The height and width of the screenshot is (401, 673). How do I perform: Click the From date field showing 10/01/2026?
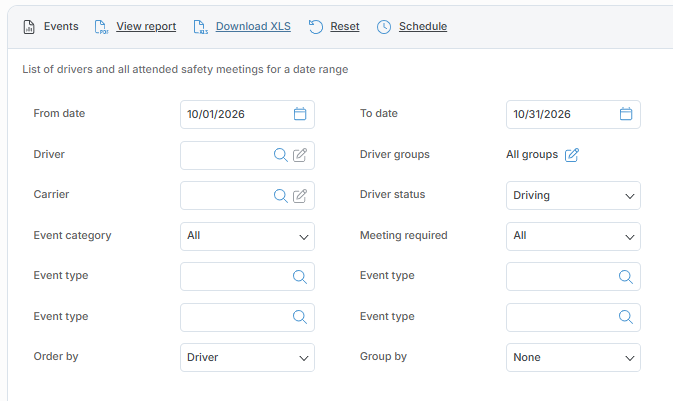coord(247,114)
